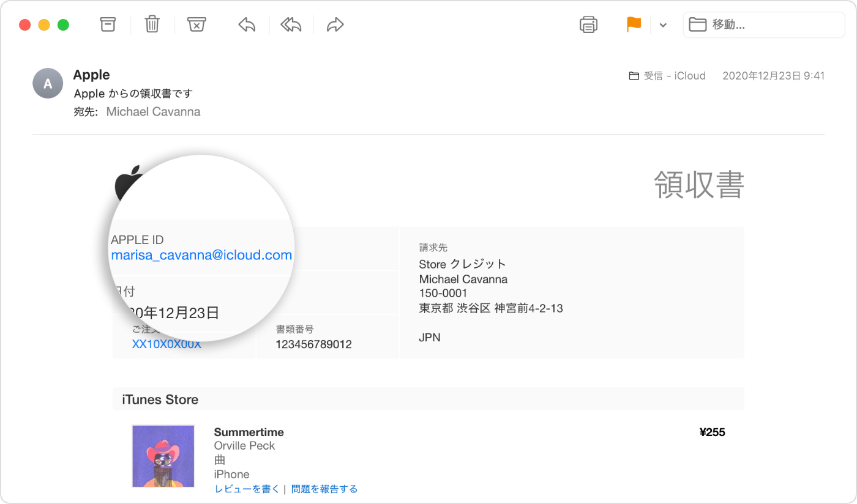The image size is (857, 504).
Task: Click the country code JPN
Action: click(x=429, y=338)
